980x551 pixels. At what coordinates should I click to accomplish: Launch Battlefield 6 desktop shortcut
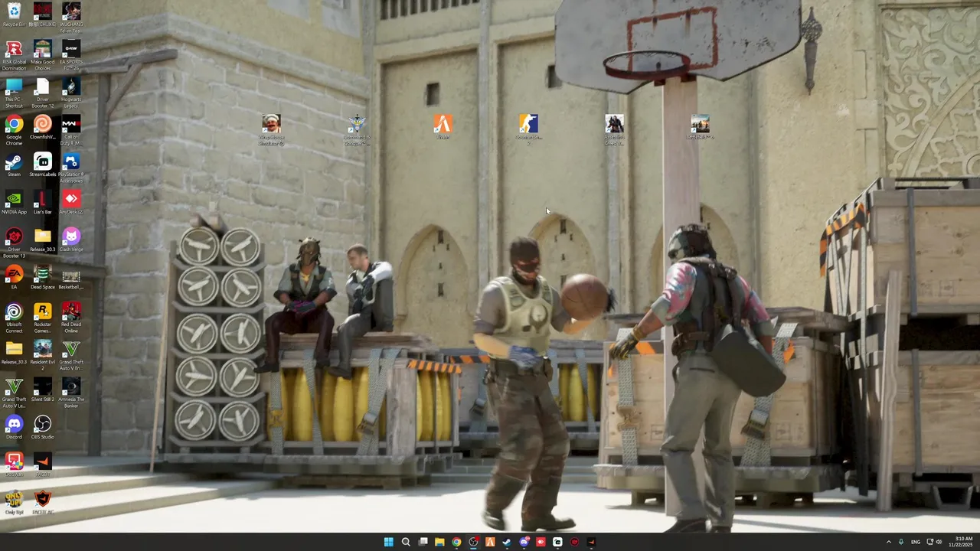pos(700,127)
